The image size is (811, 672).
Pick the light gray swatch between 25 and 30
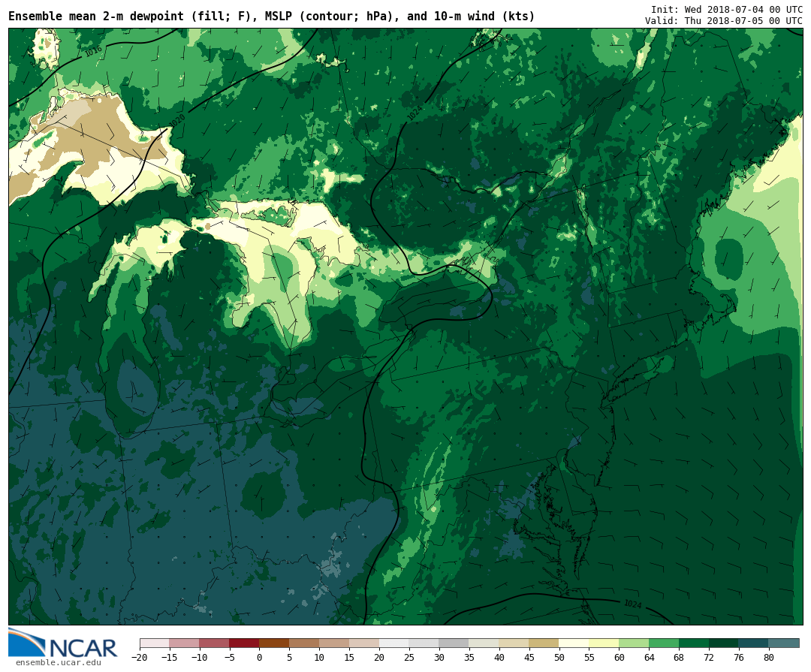click(x=424, y=643)
